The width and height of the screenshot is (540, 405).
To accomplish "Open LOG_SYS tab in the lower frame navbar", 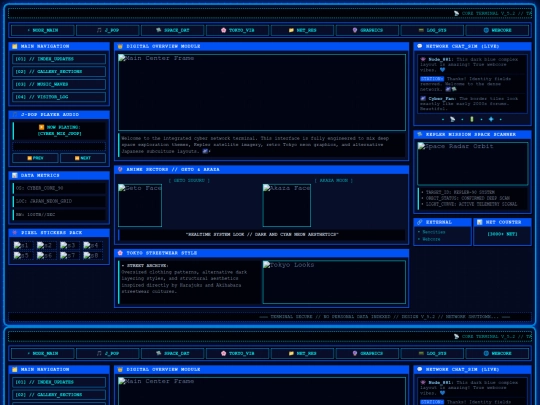I will (432, 353).
